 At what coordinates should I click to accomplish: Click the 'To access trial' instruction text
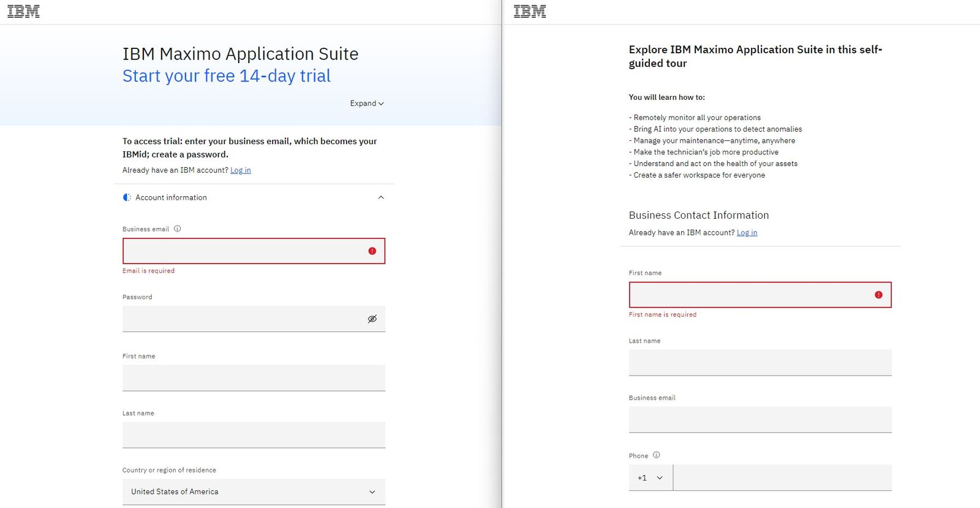249,148
